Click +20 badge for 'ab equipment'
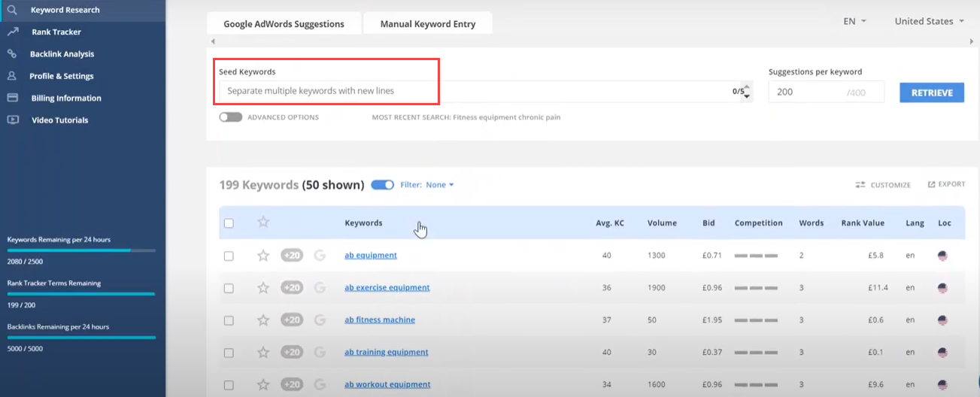The width and height of the screenshot is (980, 397). pos(292,256)
